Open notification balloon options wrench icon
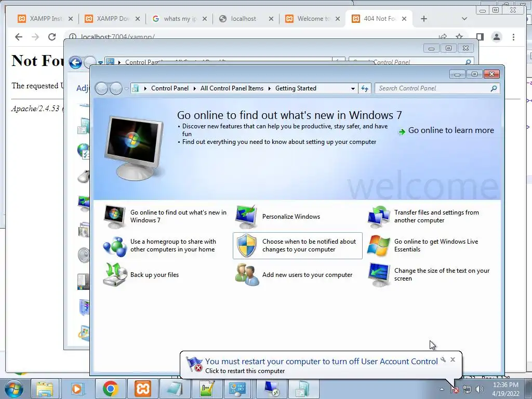 point(443,360)
